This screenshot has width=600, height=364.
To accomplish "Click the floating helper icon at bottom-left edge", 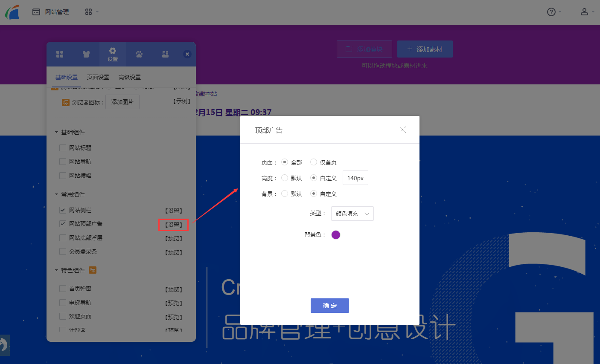I will pyautogui.click(x=4, y=345).
